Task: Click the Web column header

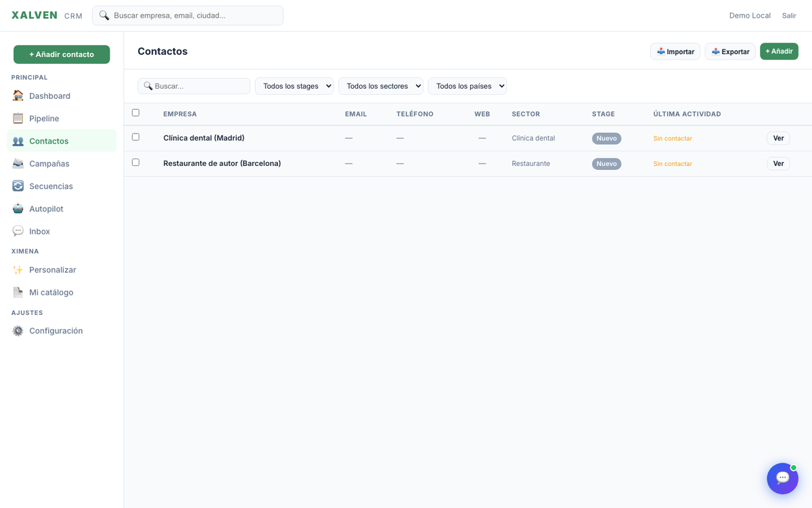Action: click(x=482, y=114)
